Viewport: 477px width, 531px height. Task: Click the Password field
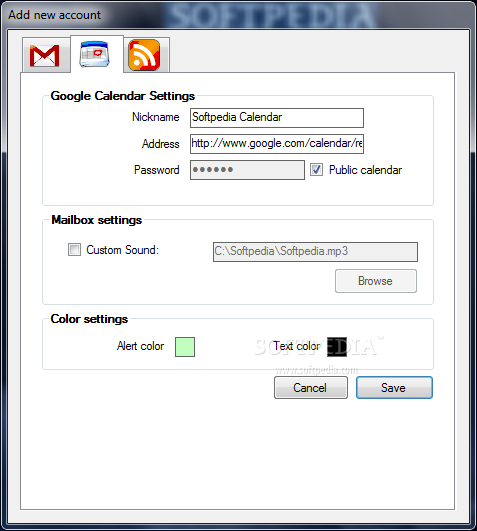[247, 170]
